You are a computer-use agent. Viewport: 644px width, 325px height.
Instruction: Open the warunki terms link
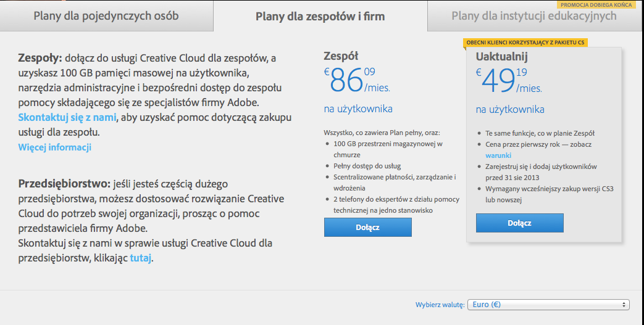coord(498,155)
